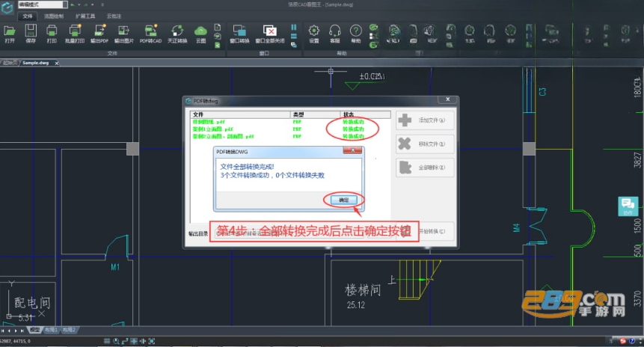Viewport: 644px width, 347px height.
Task: Switch to the 云批注 ribbon tab
Action: (x=114, y=16)
